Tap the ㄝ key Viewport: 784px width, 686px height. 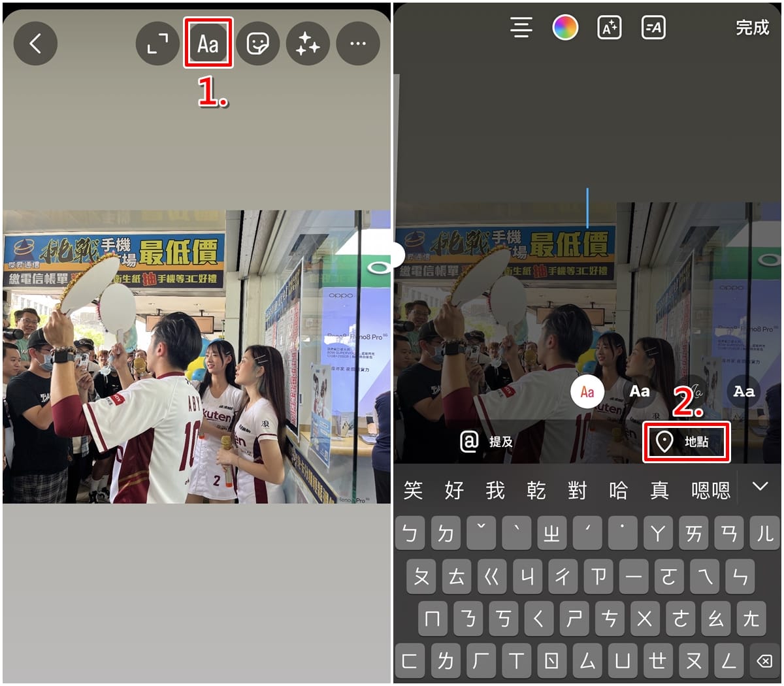point(658,661)
